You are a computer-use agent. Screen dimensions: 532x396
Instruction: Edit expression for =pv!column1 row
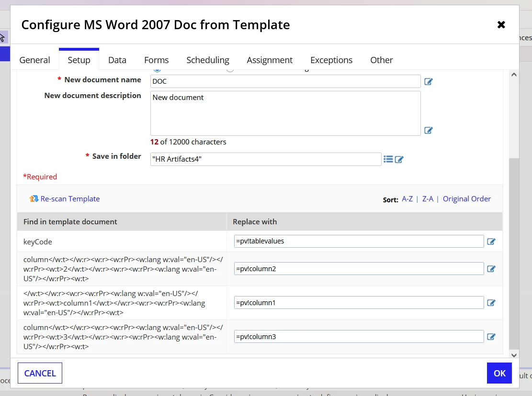click(x=491, y=303)
